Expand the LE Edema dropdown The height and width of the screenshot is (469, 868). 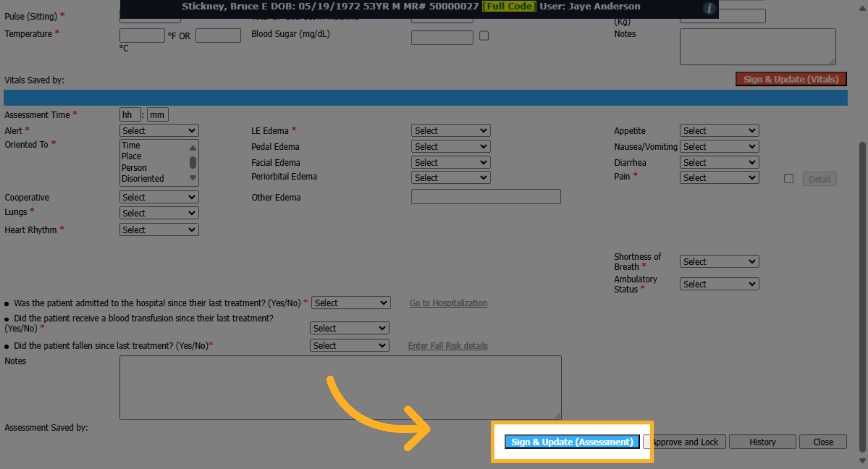[x=451, y=131]
